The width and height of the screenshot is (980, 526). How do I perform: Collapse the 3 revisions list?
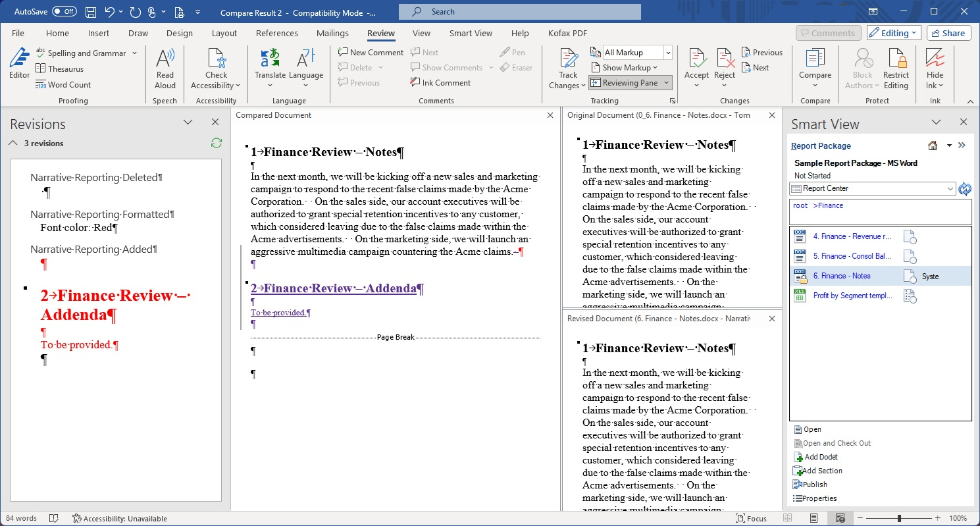point(13,143)
